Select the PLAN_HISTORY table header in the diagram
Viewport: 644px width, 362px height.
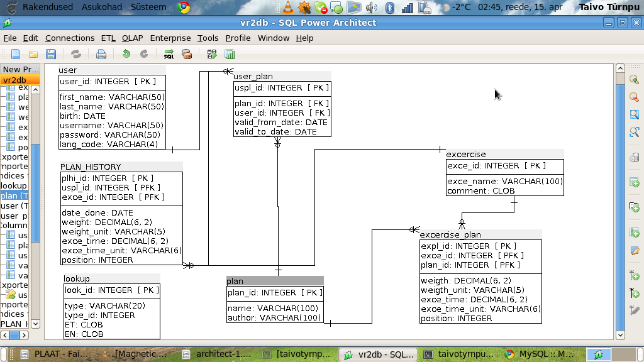(121, 167)
